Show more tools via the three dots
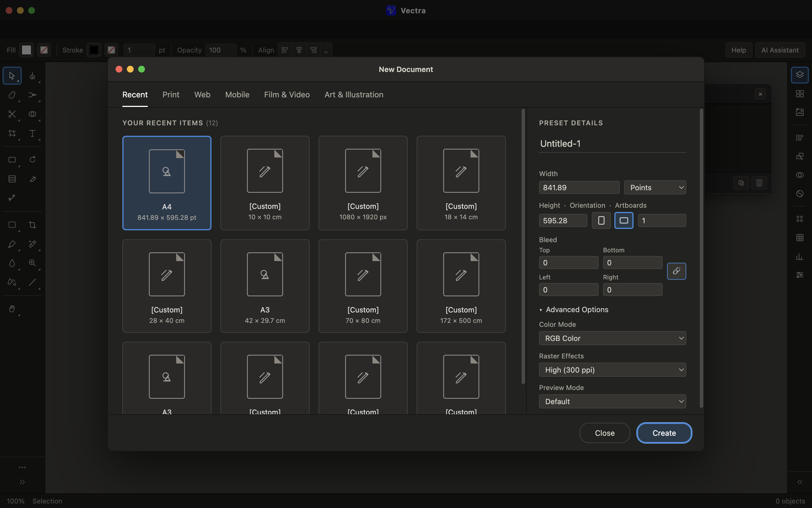Screen dimensions: 812x508 click(x=22, y=467)
